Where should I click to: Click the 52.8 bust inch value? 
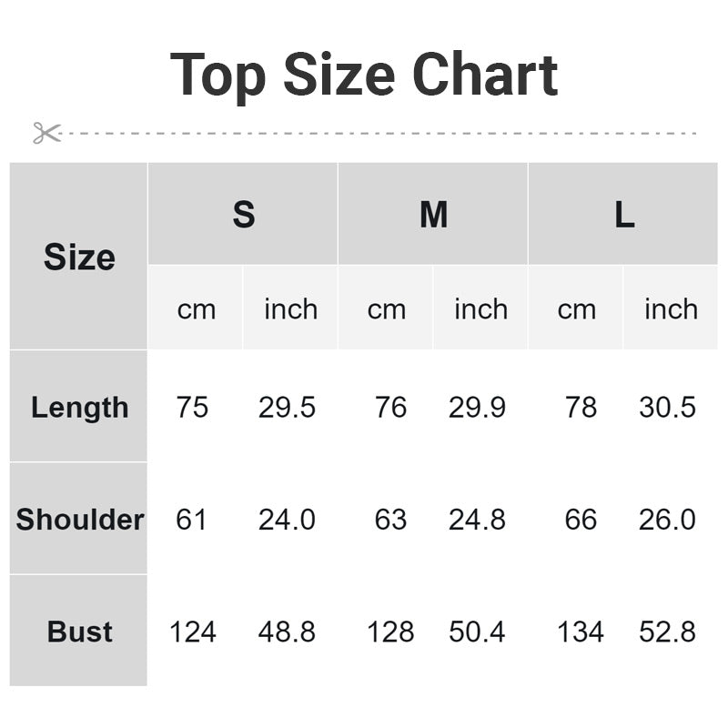667,632
